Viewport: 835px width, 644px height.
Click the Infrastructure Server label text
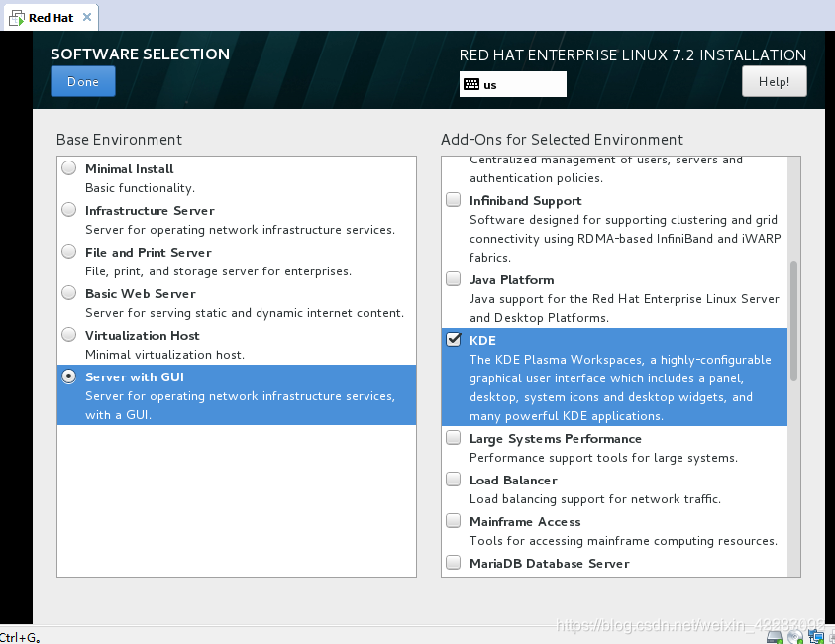coord(150,210)
